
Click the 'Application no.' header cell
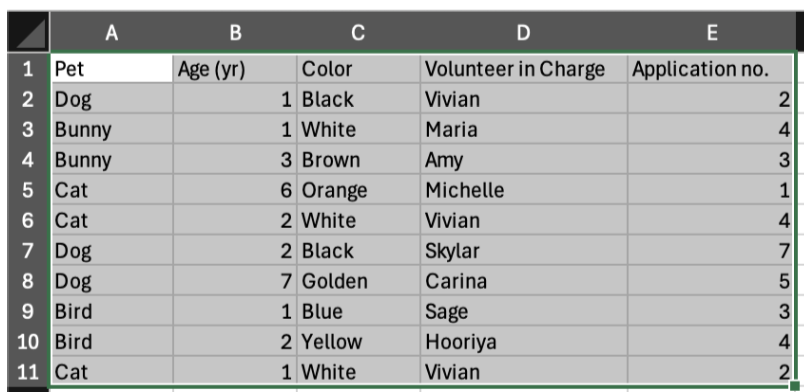pos(711,69)
